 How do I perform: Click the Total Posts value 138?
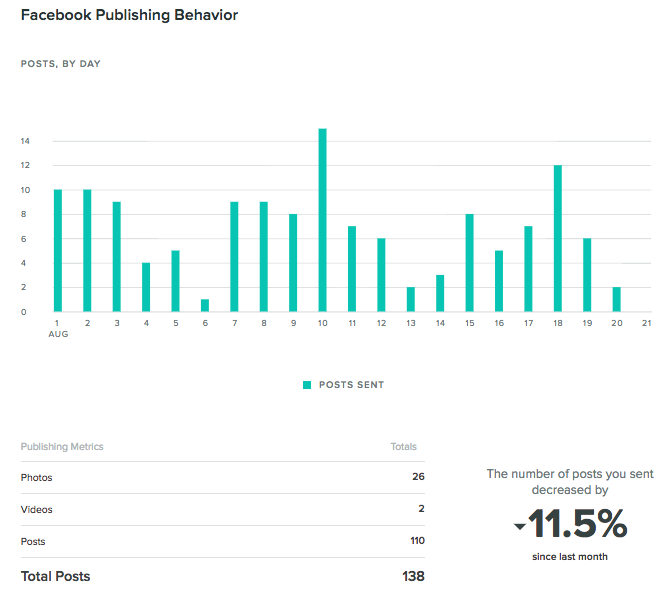412,577
